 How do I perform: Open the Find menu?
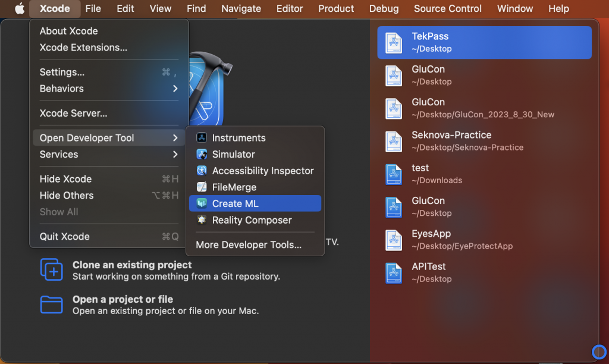pos(196,8)
